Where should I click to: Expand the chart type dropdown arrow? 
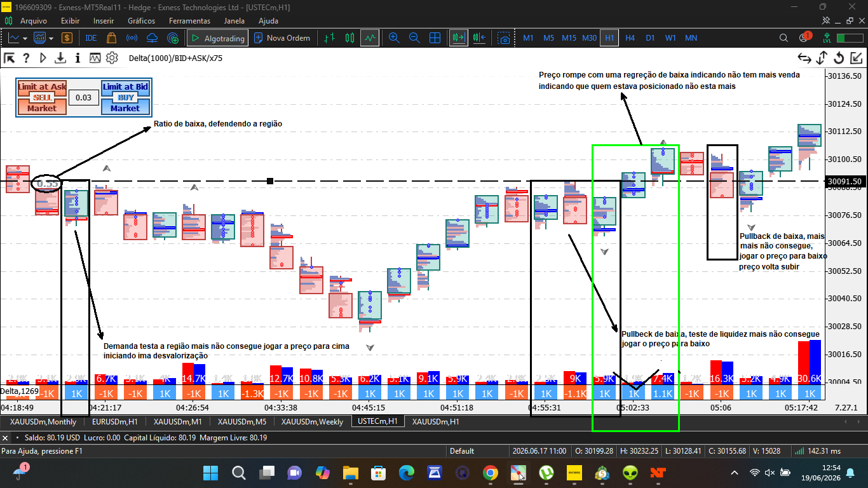pos(25,38)
